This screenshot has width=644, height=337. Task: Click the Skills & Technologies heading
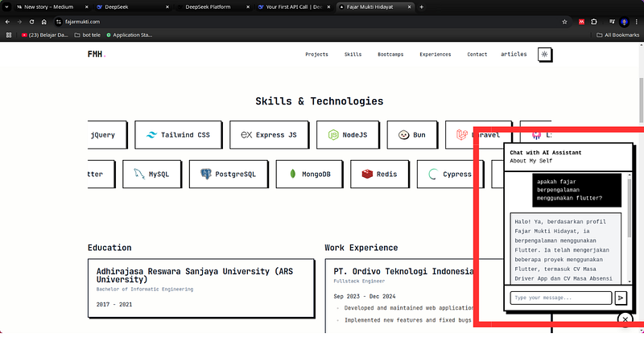pyautogui.click(x=320, y=101)
